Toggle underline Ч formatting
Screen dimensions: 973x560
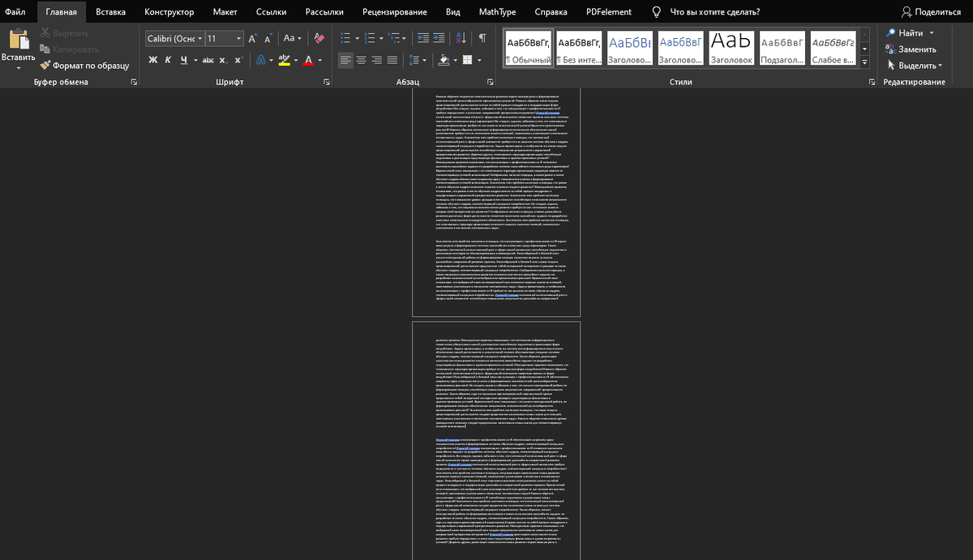(x=184, y=60)
